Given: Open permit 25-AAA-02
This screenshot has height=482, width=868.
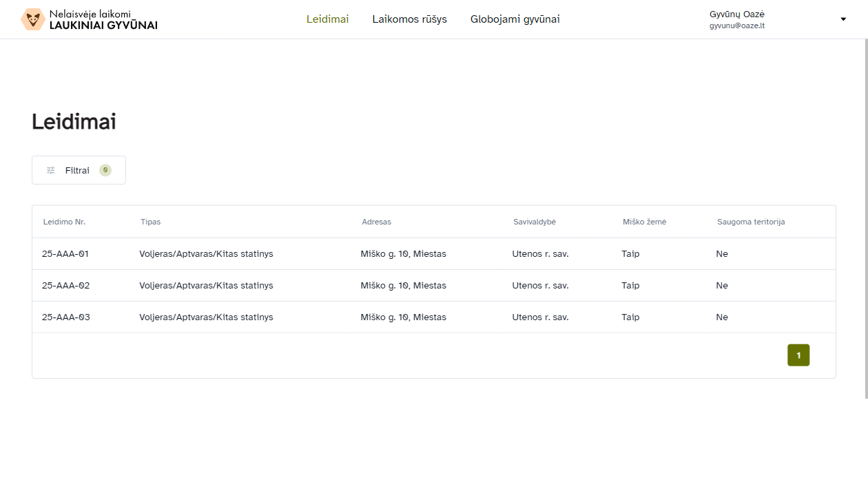Looking at the screenshot, I should point(434,286).
